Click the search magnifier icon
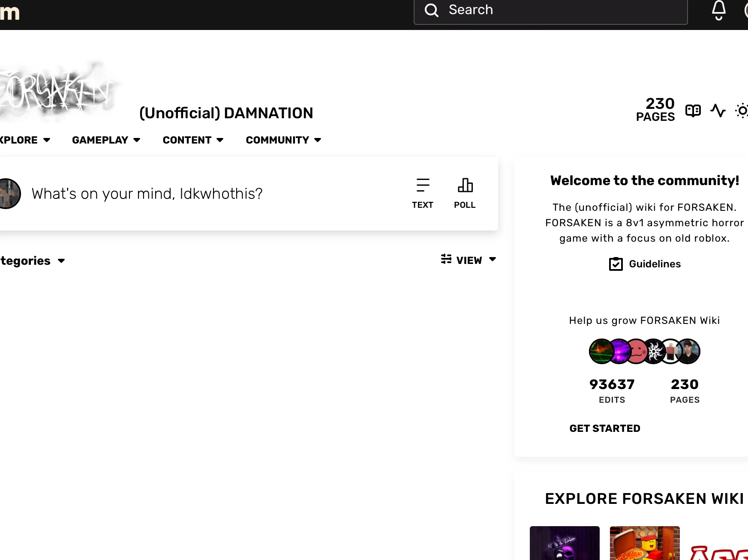 point(431,10)
